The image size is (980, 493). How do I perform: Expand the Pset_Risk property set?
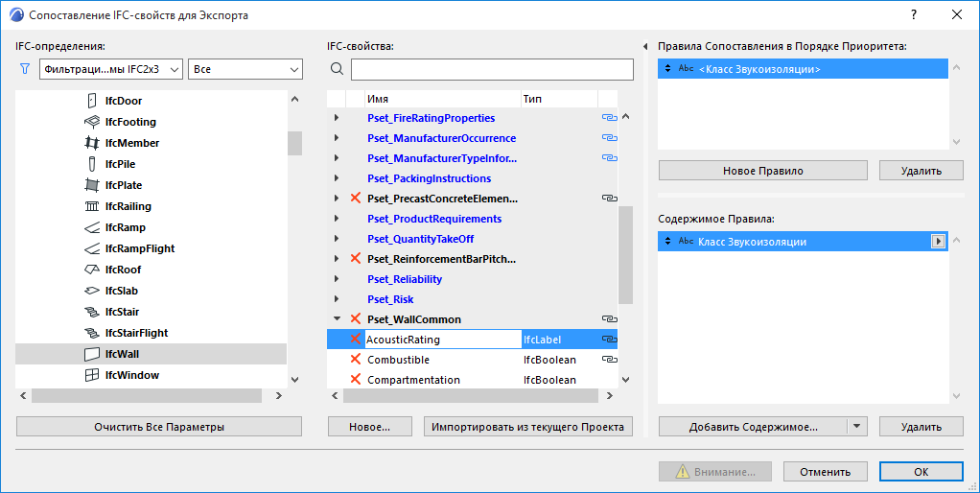coord(337,299)
